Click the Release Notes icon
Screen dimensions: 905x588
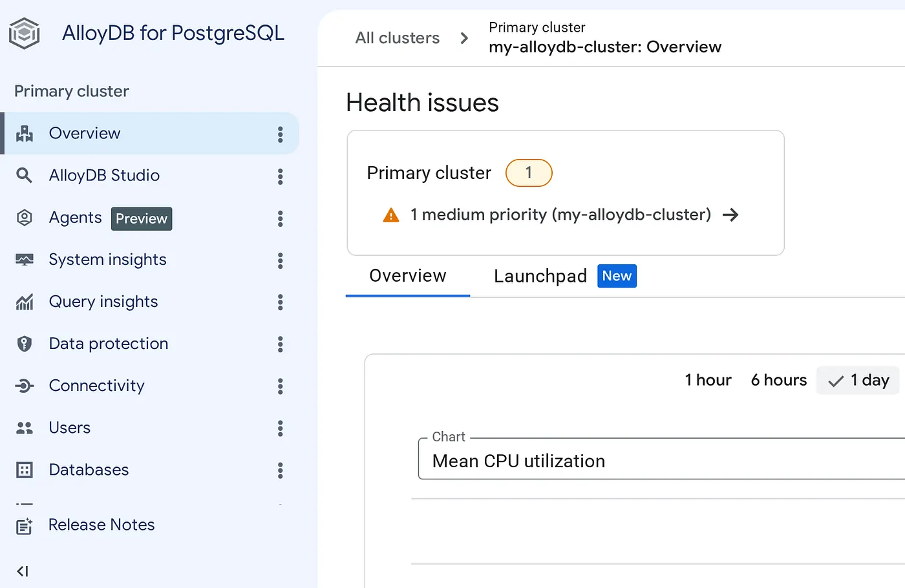click(x=25, y=526)
